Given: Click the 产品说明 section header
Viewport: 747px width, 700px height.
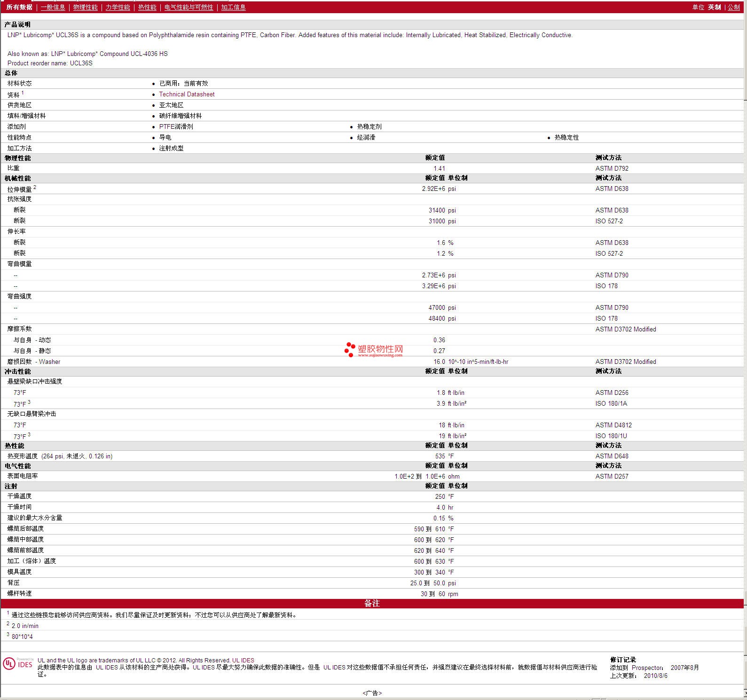Looking at the screenshot, I should coord(17,24).
